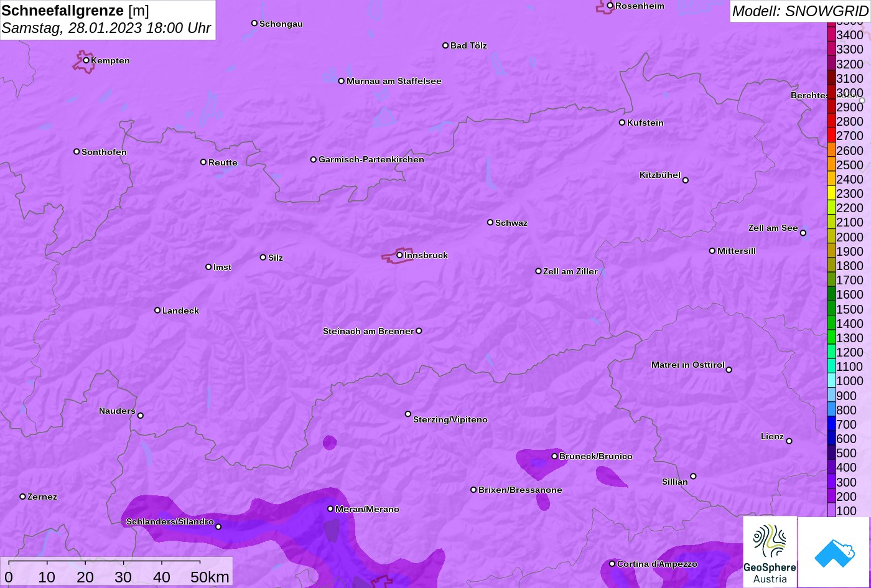The height and width of the screenshot is (588, 871).
Task: Click the Schlanders/Silandro label
Action: (x=170, y=521)
